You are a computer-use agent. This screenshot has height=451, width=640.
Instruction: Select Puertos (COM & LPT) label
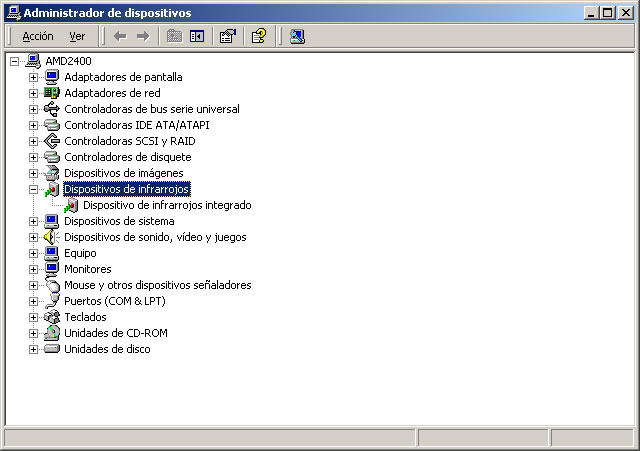115,301
